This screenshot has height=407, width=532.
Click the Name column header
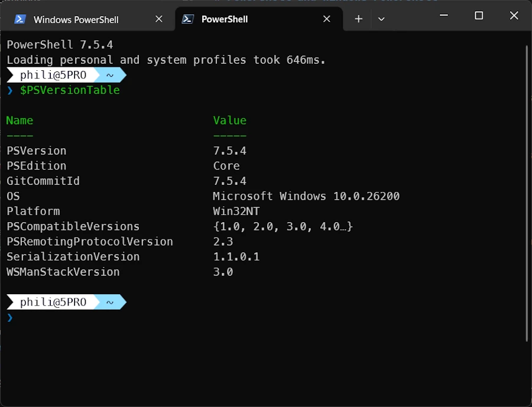click(20, 121)
